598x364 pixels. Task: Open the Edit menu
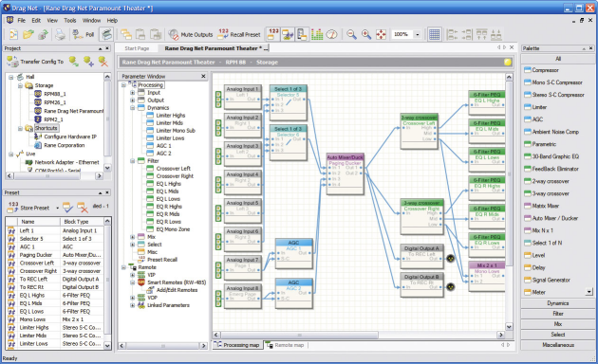point(36,21)
